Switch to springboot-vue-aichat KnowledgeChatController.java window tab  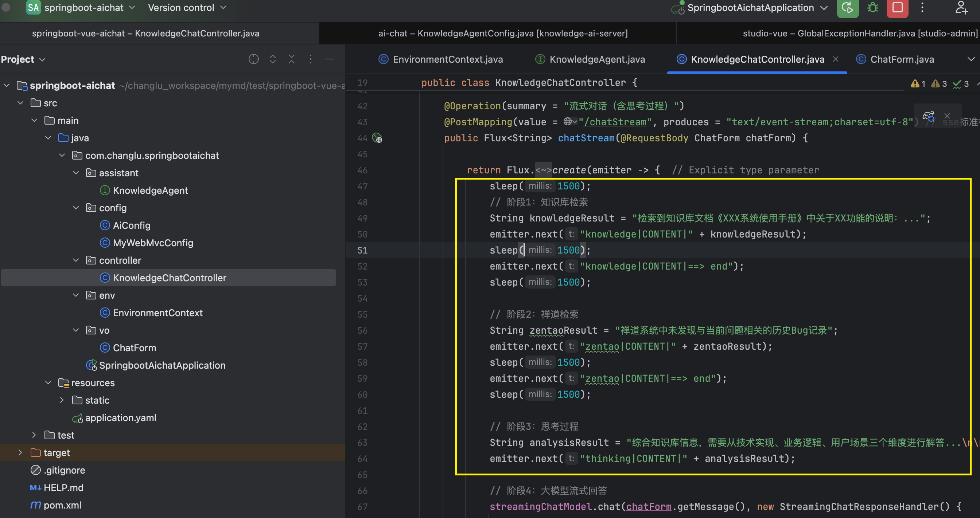(x=146, y=34)
